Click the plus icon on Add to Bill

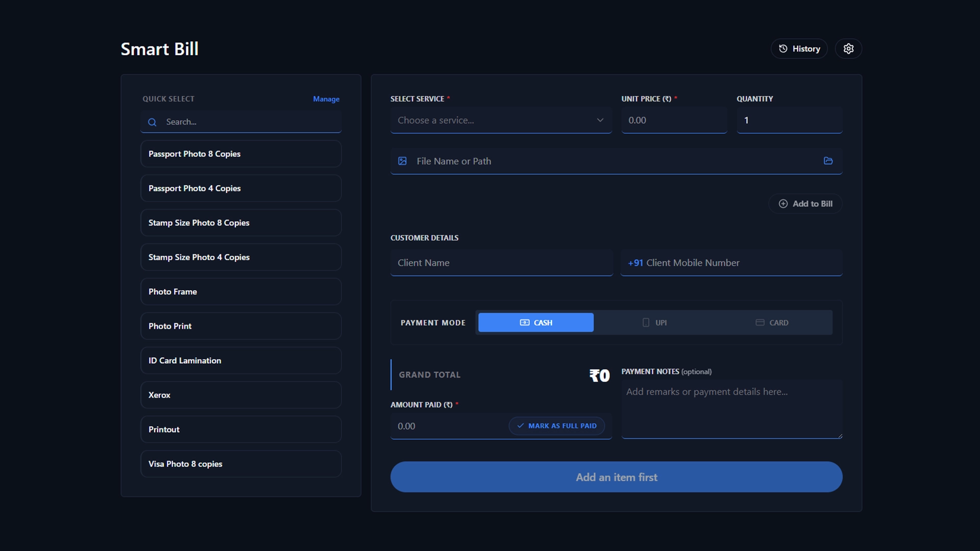point(783,204)
